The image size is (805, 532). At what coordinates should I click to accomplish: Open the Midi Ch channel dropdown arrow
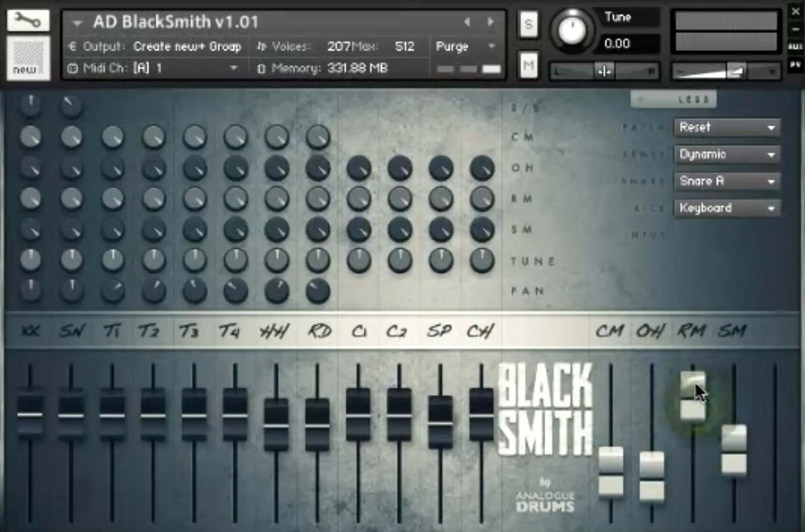tap(234, 68)
